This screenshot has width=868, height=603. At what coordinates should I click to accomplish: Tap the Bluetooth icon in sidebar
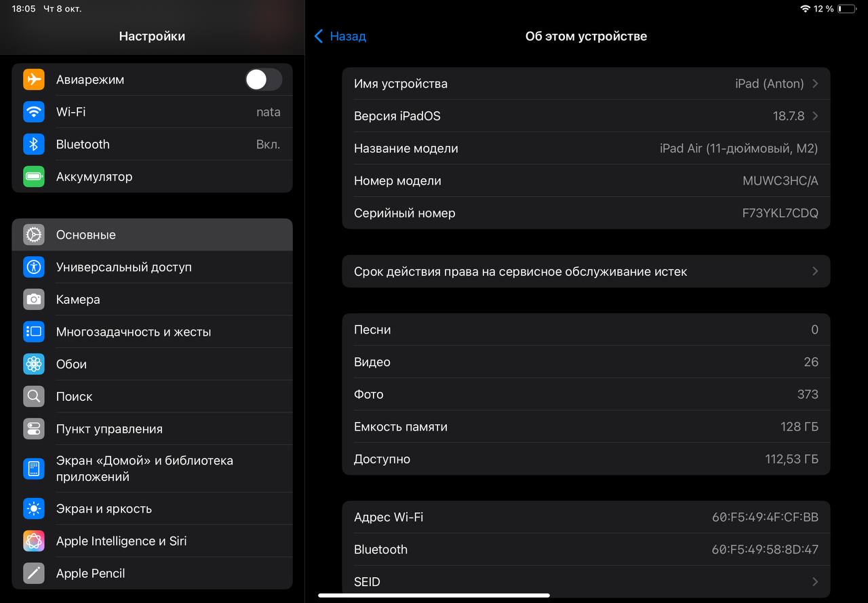(34, 144)
